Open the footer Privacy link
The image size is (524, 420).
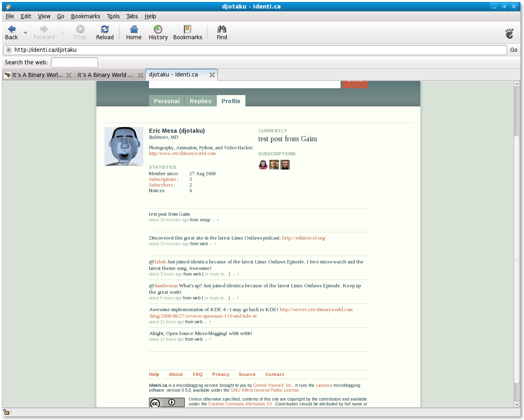[221, 374]
